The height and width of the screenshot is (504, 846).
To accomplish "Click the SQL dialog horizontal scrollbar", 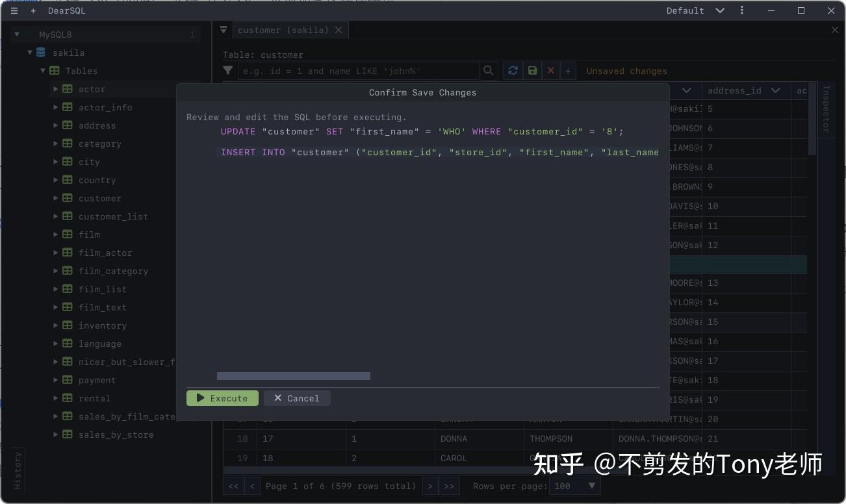I will pyautogui.click(x=294, y=376).
